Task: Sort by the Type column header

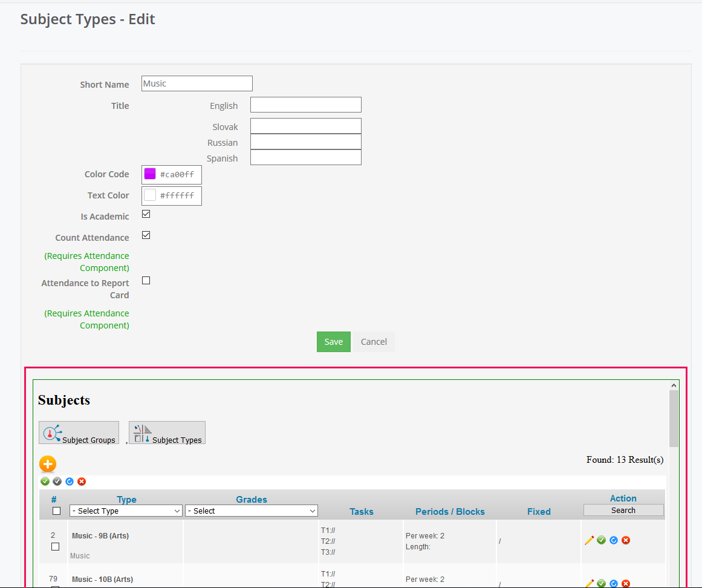Action: (127, 499)
